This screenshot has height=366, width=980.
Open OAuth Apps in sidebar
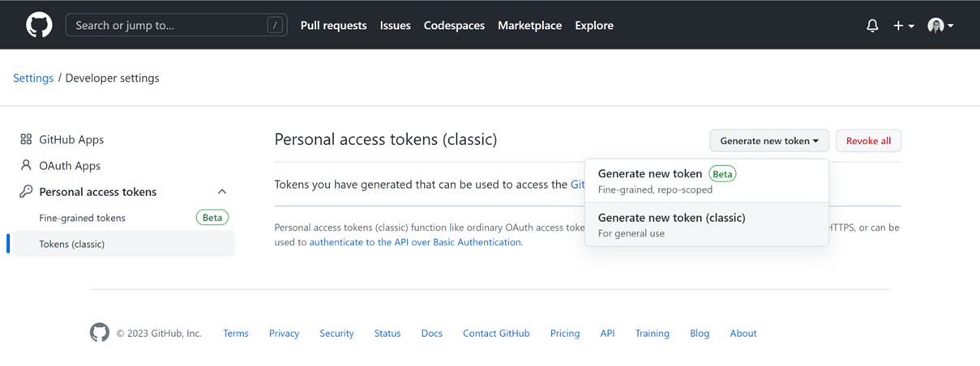(70, 165)
